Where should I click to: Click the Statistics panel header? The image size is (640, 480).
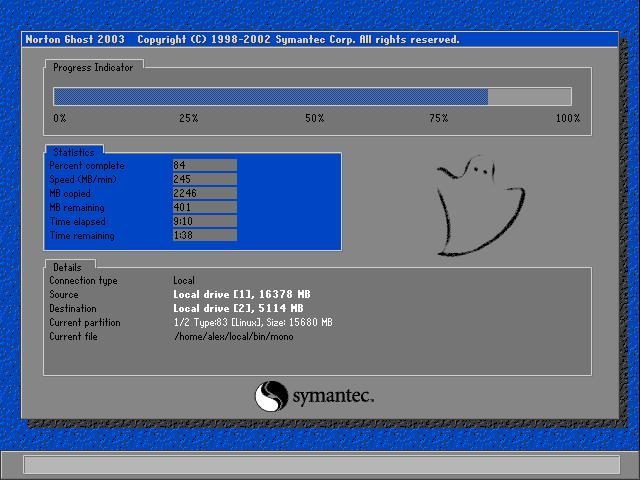[x=74, y=152]
